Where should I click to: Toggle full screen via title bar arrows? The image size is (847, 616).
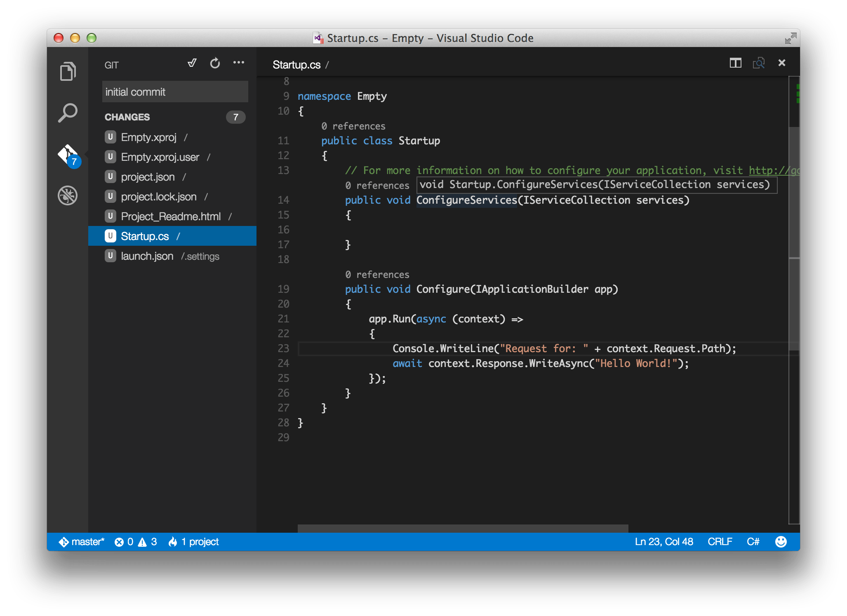click(790, 38)
